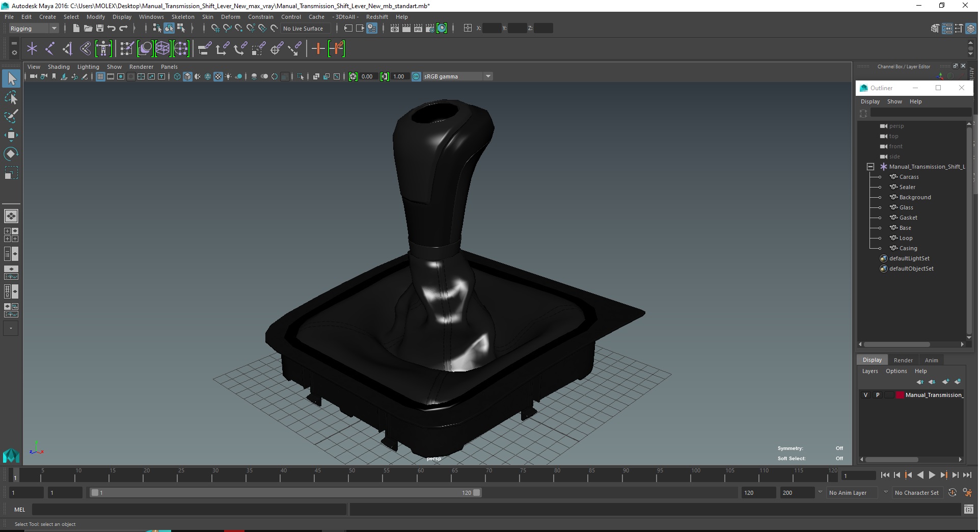Switch to the Render layer tab
The image size is (980, 532).
(x=903, y=360)
